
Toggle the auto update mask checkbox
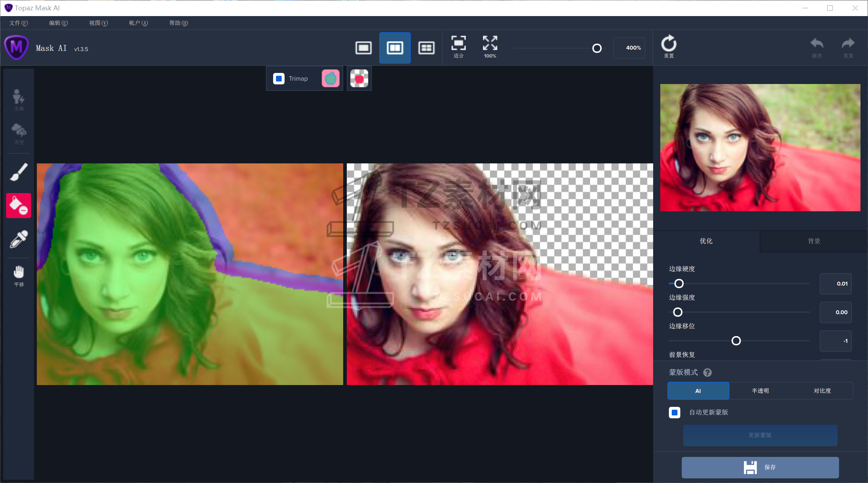(x=675, y=412)
